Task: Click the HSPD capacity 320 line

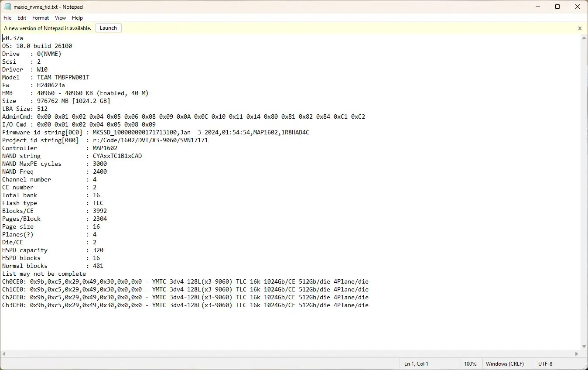Action: point(53,250)
